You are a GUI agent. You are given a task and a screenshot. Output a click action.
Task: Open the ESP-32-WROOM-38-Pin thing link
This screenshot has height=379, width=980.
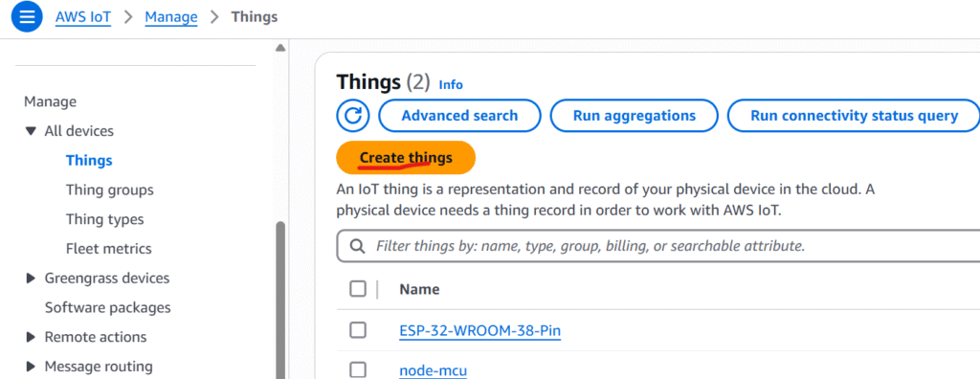coord(479,331)
